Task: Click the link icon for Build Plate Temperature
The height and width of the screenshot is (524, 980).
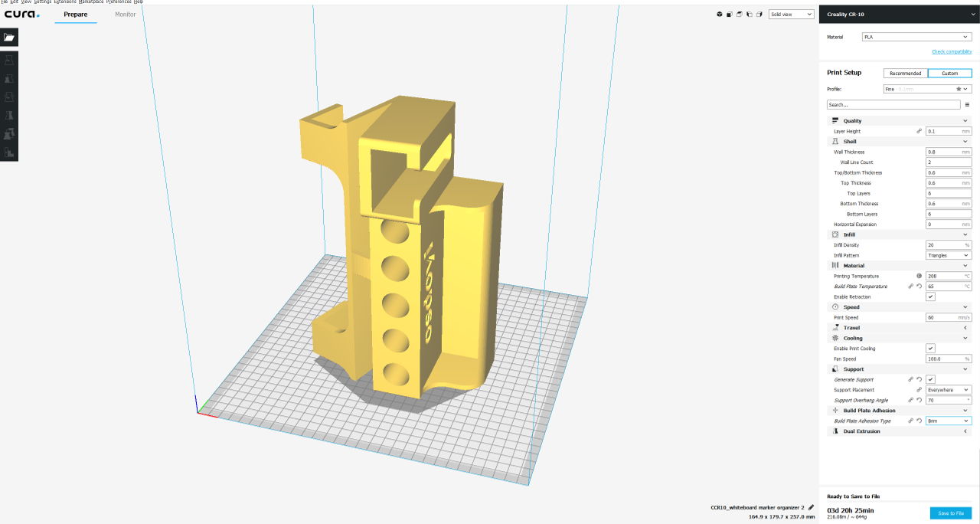Action: tap(911, 287)
